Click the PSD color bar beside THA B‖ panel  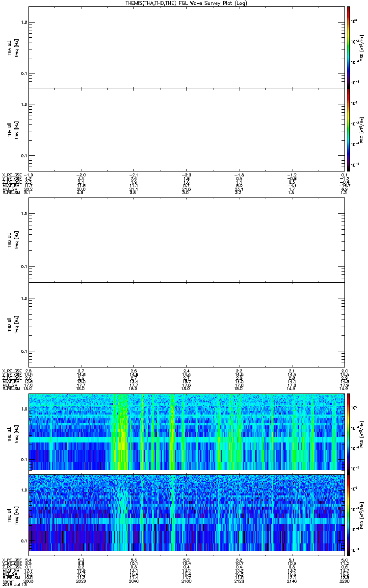click(x=347, y=129)
